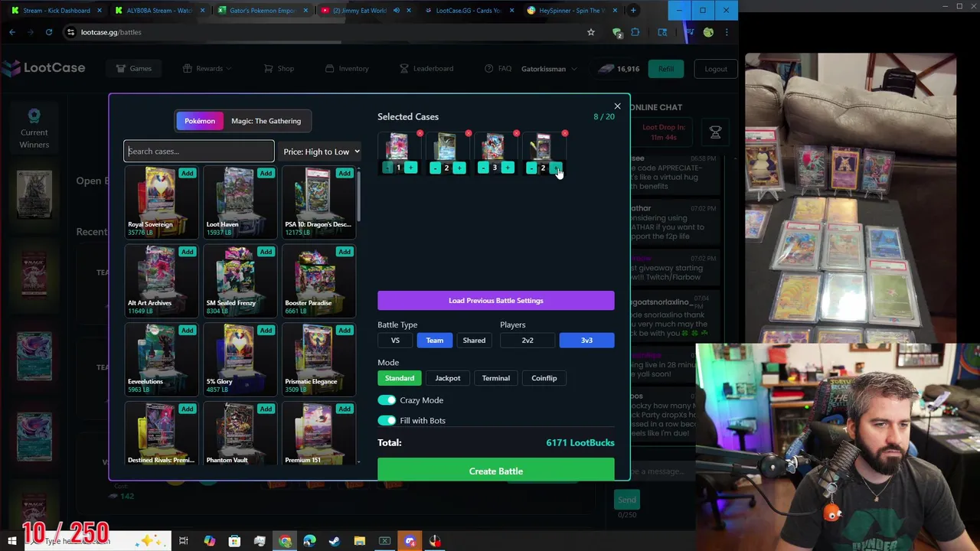Open the Price: High to Low sort dropdown
Viewport: 980px width, 551px height.
point(321,152)
